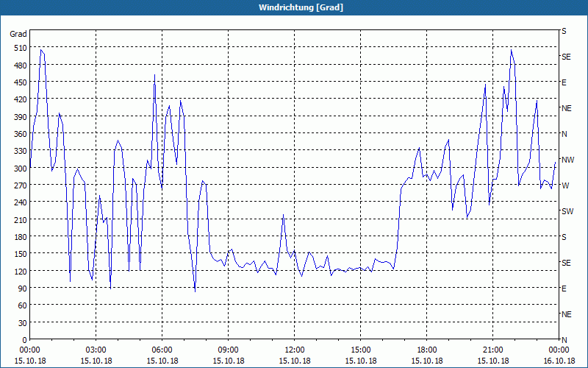Select the '120' degree axis label
588x368 pixels.
[21, 271]
